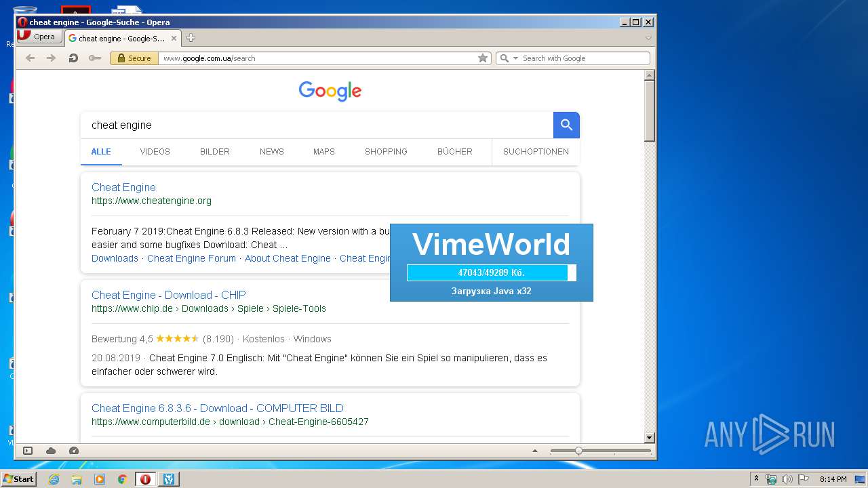
Task: Show hidden tray icons arrow
Action: [756, 479]
